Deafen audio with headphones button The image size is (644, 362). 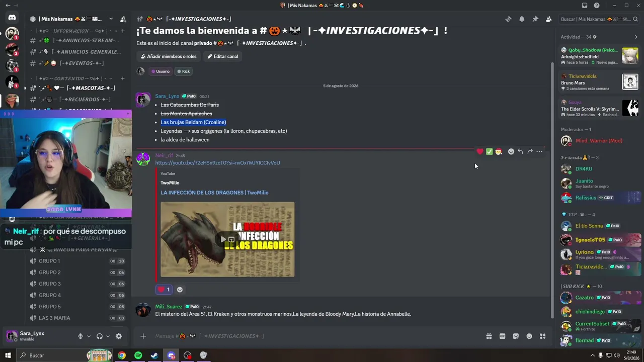tap(100, 336)
